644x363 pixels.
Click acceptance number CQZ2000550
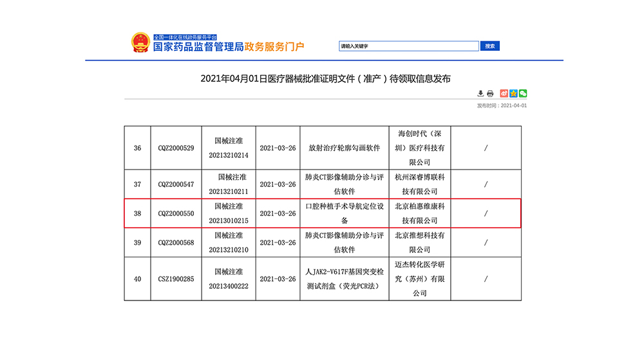pos(176,213)
